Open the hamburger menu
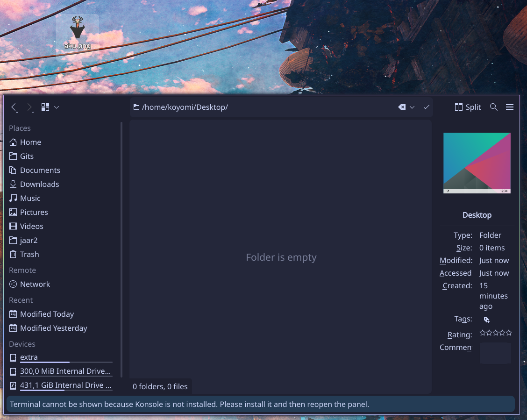This screenshot has height=420, width=527. pyautogui.click(x=510, y=107)
